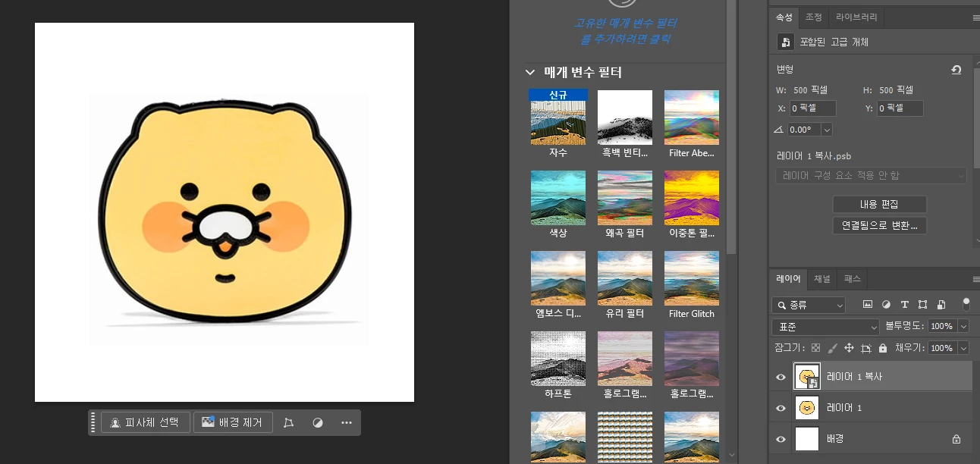
Task: Open the 표준 blend mode dropdown
Action: (x=825, y=327)
